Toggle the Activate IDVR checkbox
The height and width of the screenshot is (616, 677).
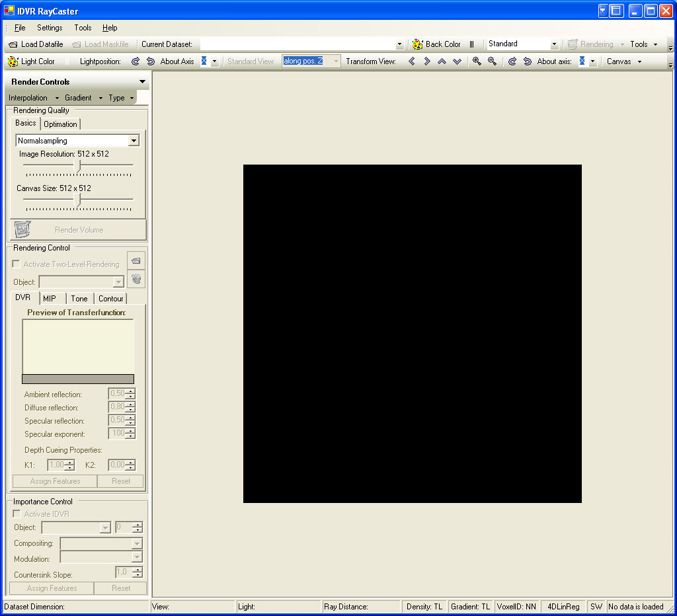[x=17, y=514]
